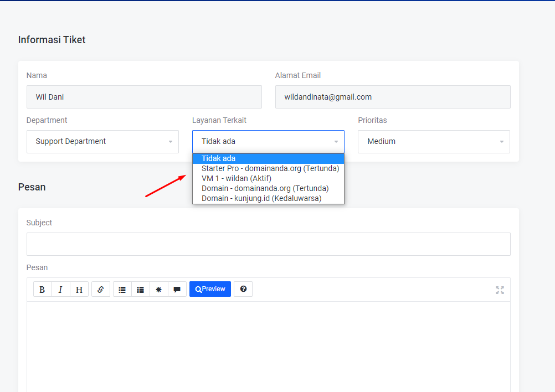Viewport: 555px width, 392px height.
Task: Apply italic formatting in the editor
Action: click(60, 290)
